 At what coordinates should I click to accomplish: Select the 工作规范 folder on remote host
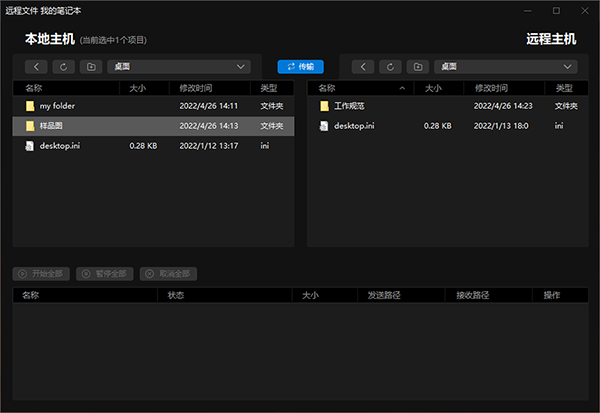click(448, 106)
